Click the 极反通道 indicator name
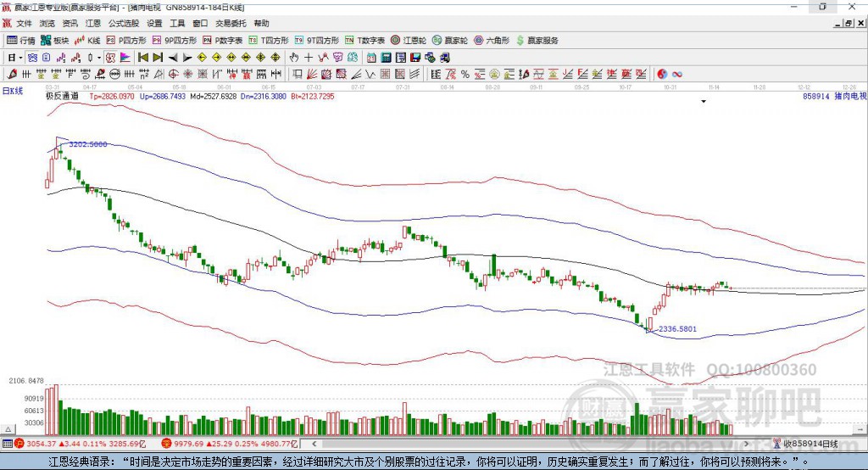The image size is (868, 470). tap(62, 96)
